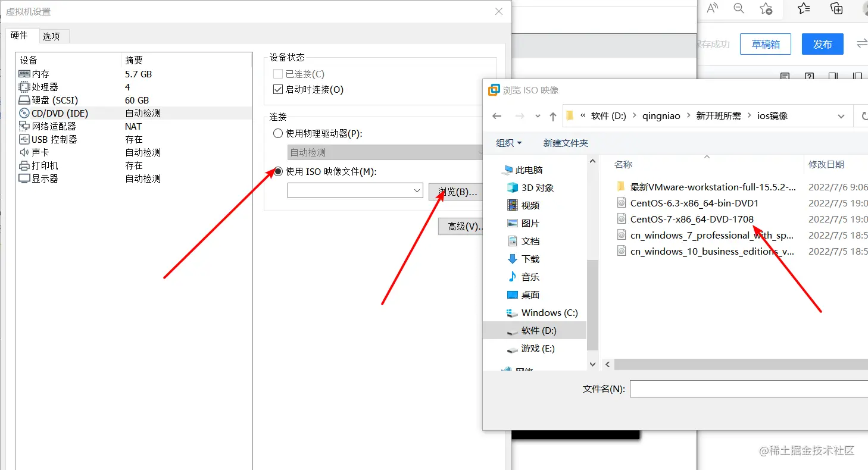Image resolution: width=868 pixels, height=470 pixels.
Task: Click the 文件名(N) input field
Action: [749, 388]
